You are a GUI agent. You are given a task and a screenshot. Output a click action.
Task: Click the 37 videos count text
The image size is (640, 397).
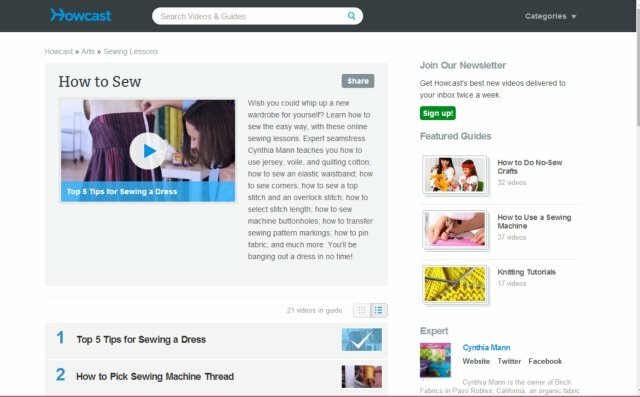tap(511, 237)
